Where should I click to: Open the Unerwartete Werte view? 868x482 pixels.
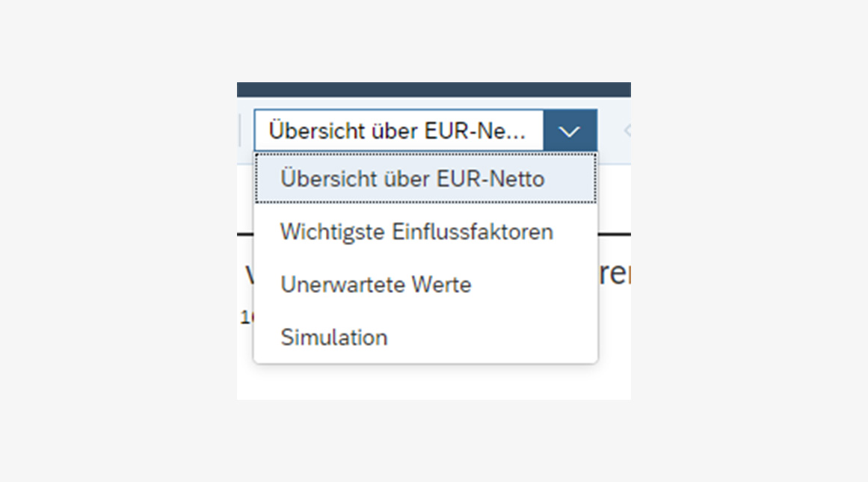(376, 285)
